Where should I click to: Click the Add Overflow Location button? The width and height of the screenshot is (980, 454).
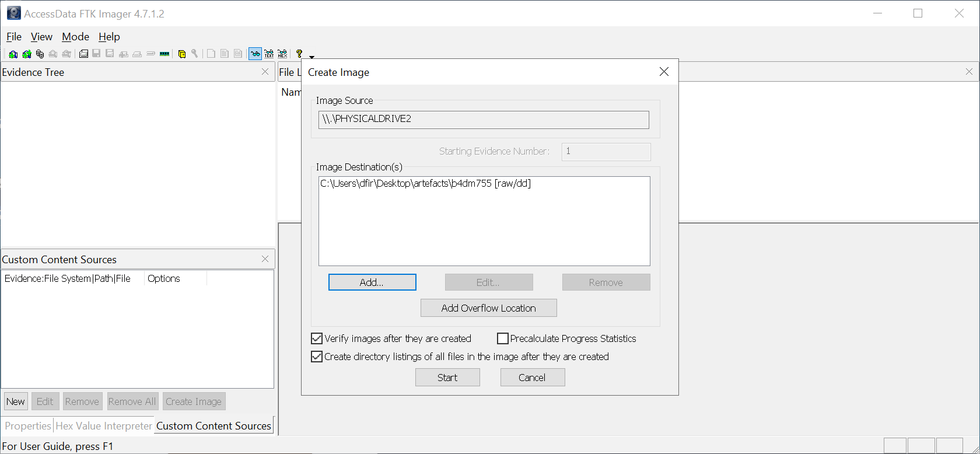point(489,308)
